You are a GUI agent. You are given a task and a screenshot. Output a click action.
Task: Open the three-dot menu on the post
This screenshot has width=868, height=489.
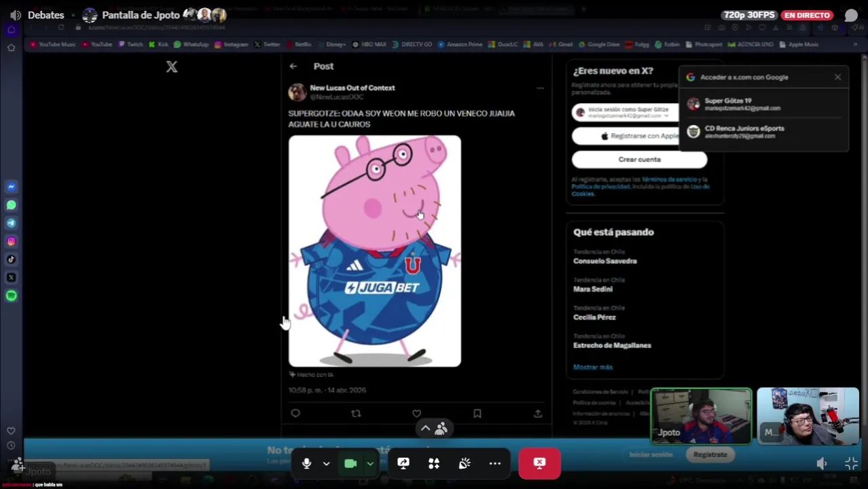tap(540, 88)
